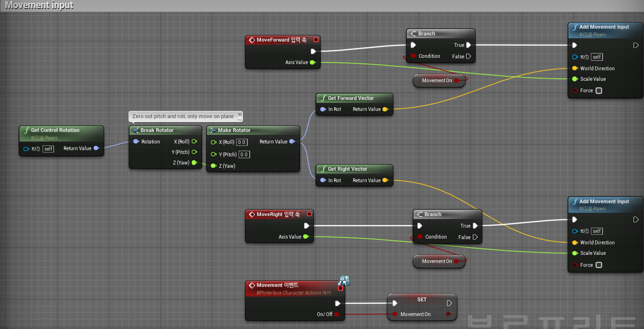Toggle Force checkbox on MoveForward's Add Movement Input
Screen dimensions: 644x329
tap(599, 90)
